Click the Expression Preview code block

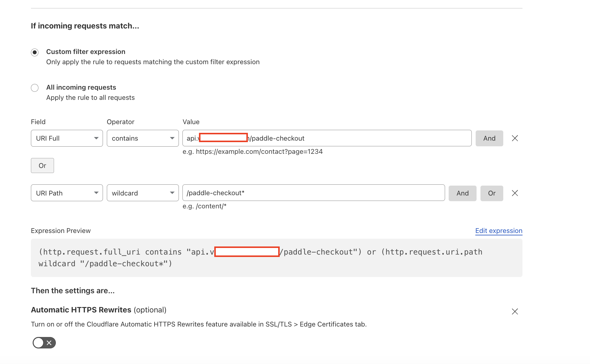click(276, 258)
